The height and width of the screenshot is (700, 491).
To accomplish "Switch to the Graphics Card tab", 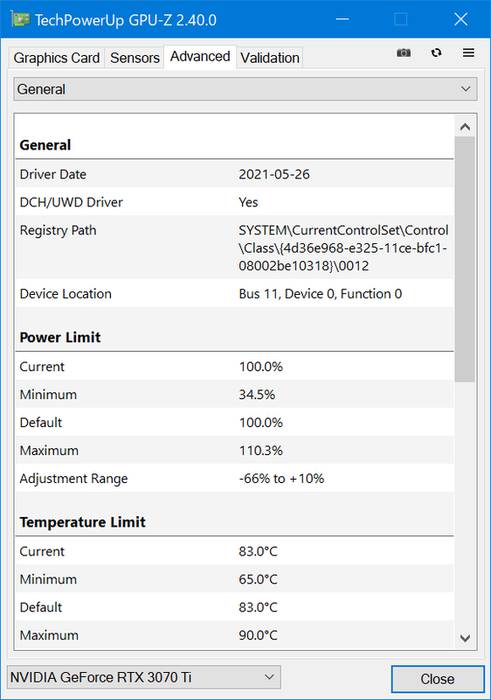I will click(57, 58).
